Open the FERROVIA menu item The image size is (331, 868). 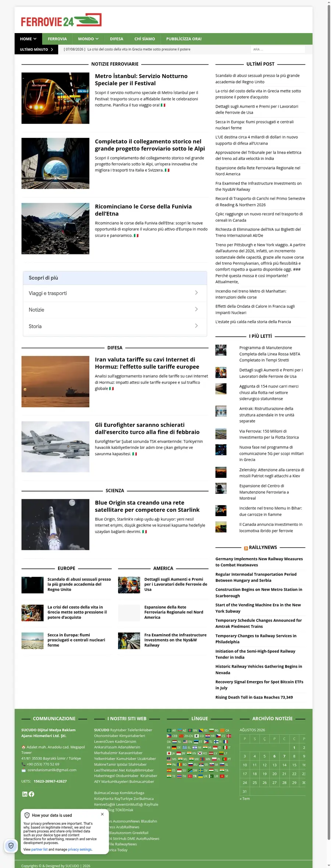pos(57,39)
